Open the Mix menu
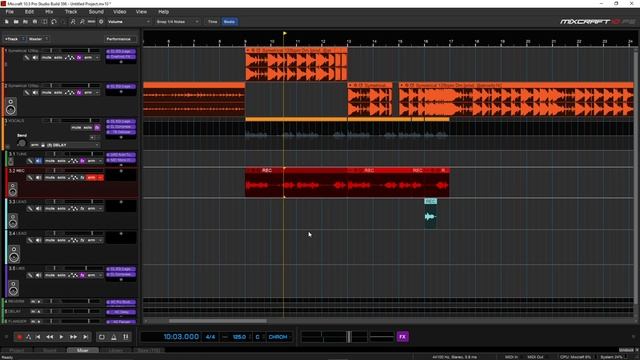Image resolution: width=640 pixels, height=360 pixels. [49, 12]
